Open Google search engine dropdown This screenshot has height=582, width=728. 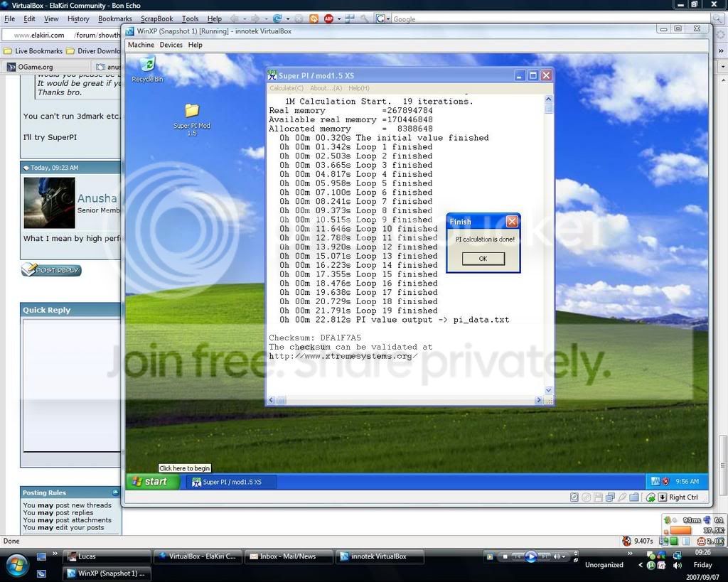[x=383, y=19]
